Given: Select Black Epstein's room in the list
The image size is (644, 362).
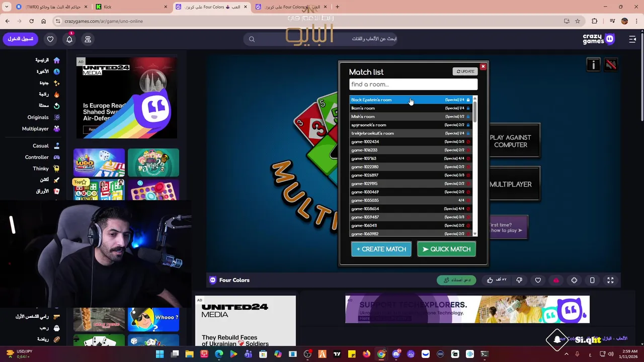Looking at the screenshot, I should click(x=411, y=100).
